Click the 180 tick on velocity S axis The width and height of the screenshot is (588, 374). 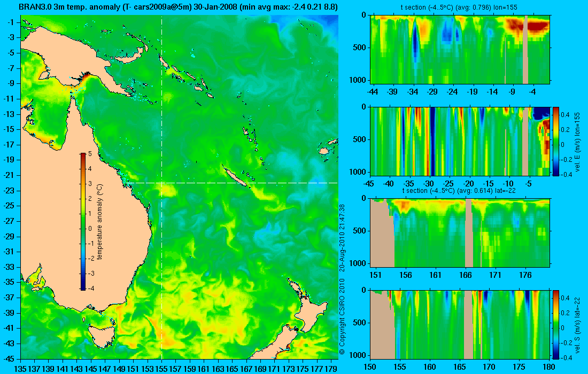click(x=549, y=367)
